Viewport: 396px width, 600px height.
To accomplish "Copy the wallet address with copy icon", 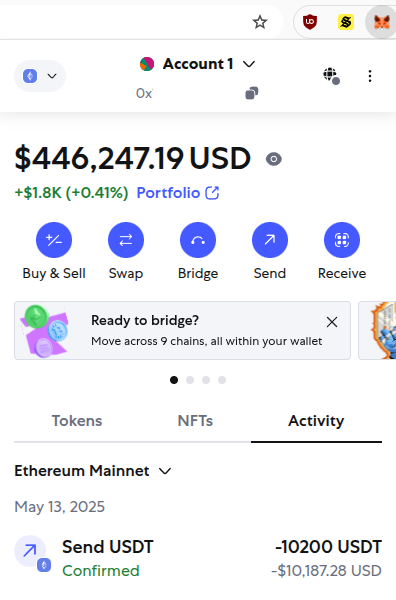I will coord(251,93).
